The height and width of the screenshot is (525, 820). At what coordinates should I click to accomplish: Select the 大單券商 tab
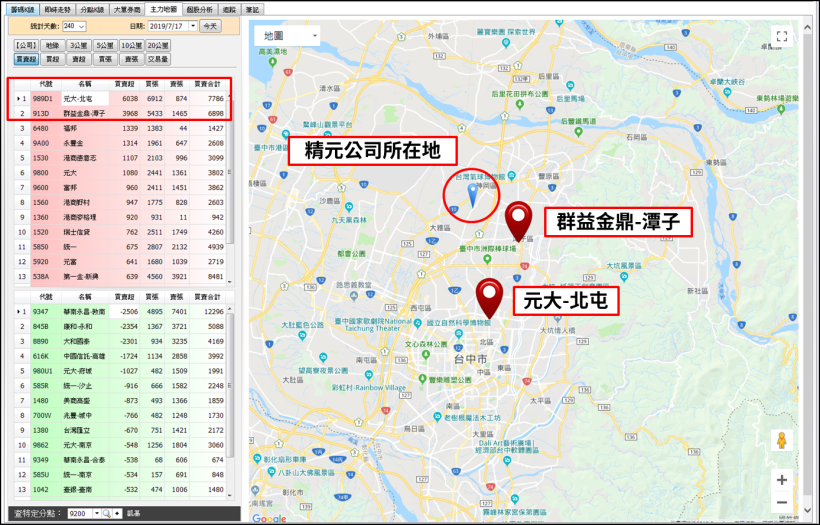point(127,9)
